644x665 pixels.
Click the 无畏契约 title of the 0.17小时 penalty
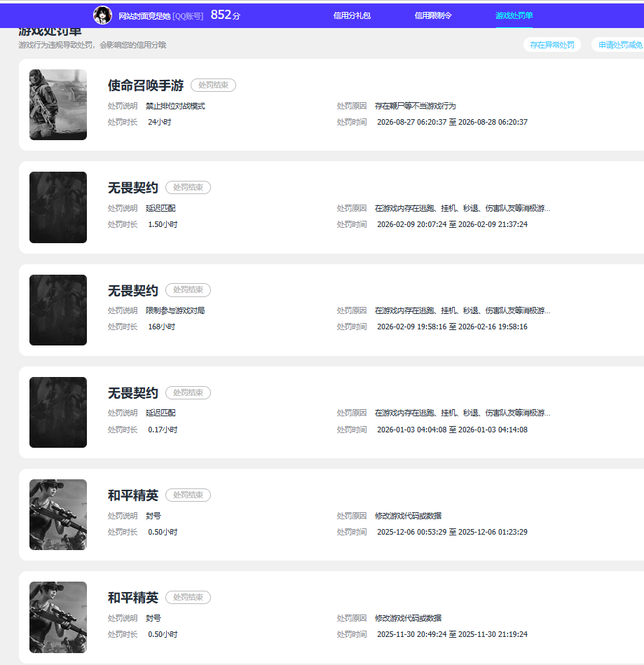click(132, 392)
